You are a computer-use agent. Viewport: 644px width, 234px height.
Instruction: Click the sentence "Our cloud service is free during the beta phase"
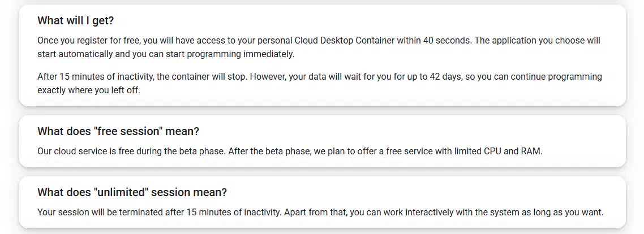tap(132, 151)
